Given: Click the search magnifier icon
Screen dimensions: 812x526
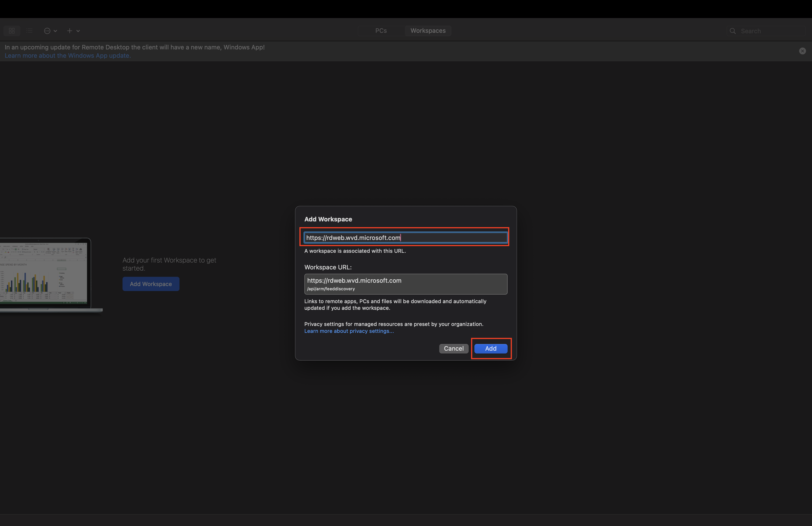Looking at the screenshot, I should (732, 31).
